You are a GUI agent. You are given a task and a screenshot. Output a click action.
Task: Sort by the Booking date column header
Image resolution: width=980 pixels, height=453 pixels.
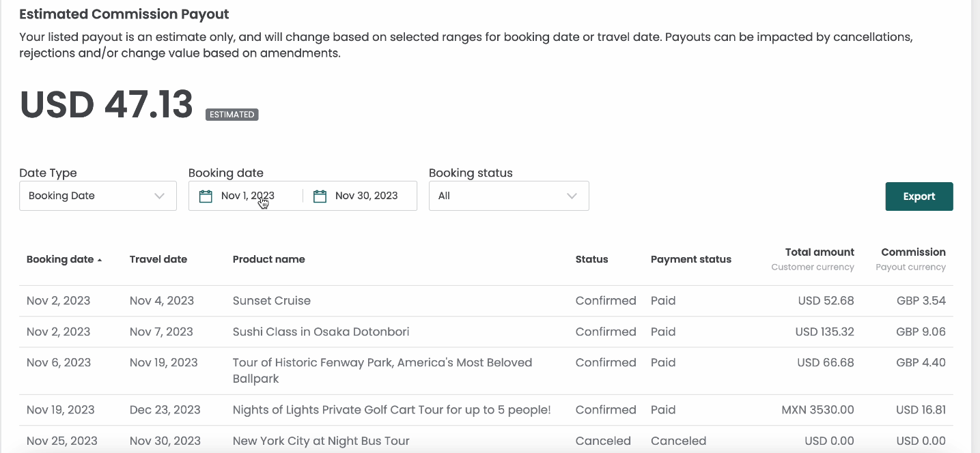tap(60, 259)
